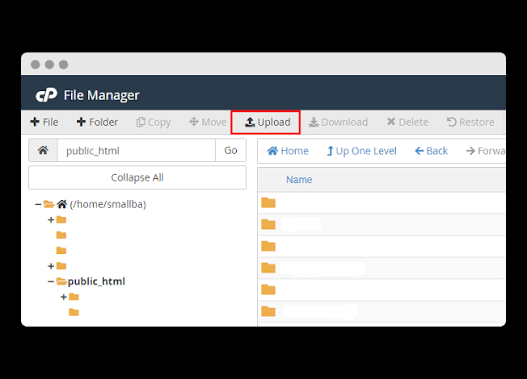Go Up One Level
The height and width of the screenshot is (379, 527).
coord(362,151)
